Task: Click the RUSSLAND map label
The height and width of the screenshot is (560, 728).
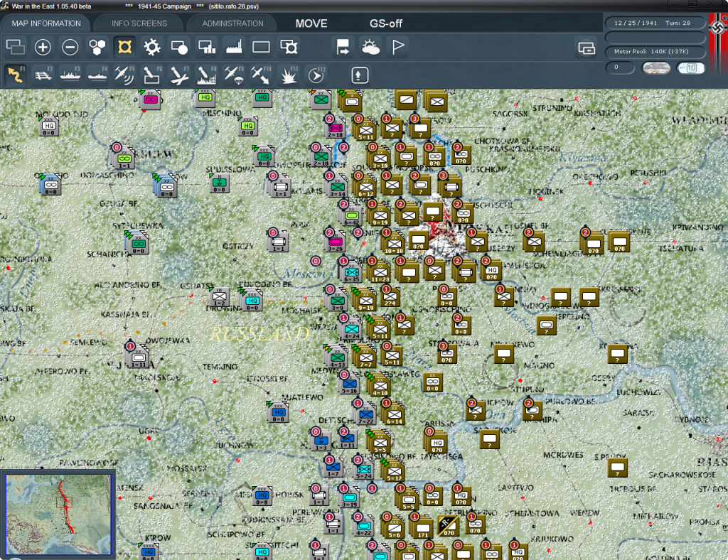Action: point(259,333)
